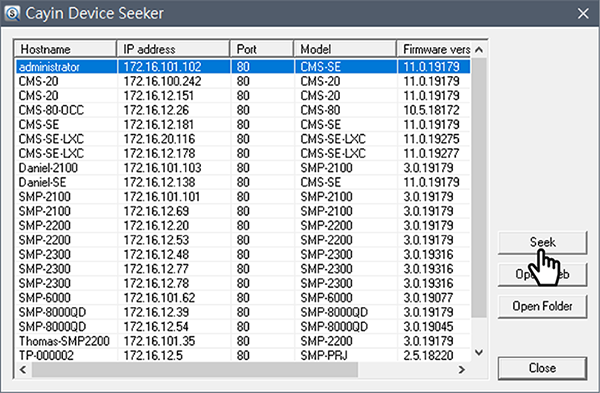
Task: Select host with IP 172.16.12.151
Action: click(243, 96)
